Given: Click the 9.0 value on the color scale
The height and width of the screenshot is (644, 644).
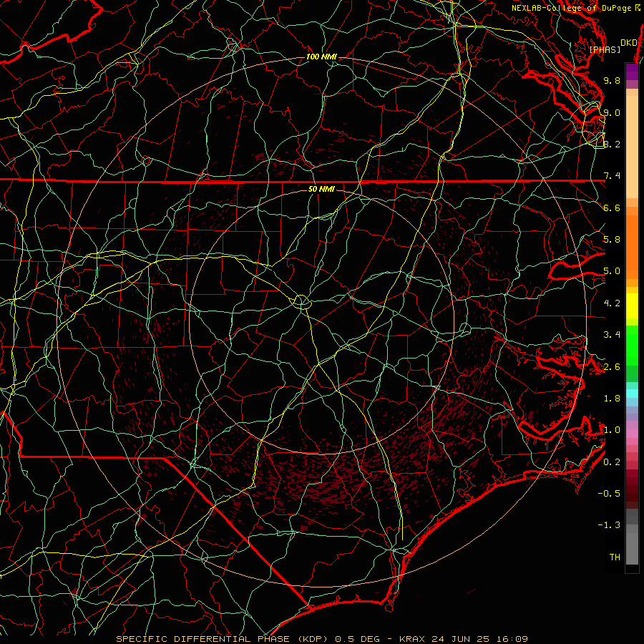Looking at the screenshot, I should coord(612,112).
